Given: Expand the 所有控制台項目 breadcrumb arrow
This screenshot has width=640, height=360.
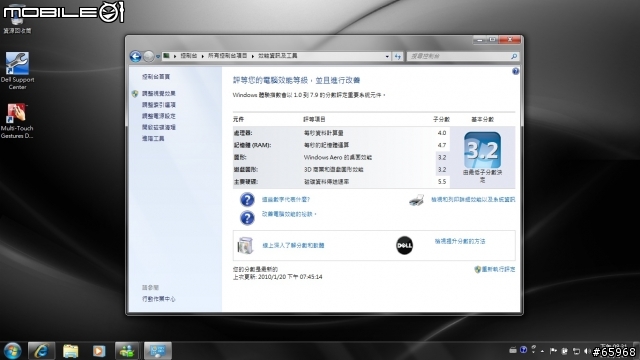Looking at the screenshot, I should click(x=253, y=56).
